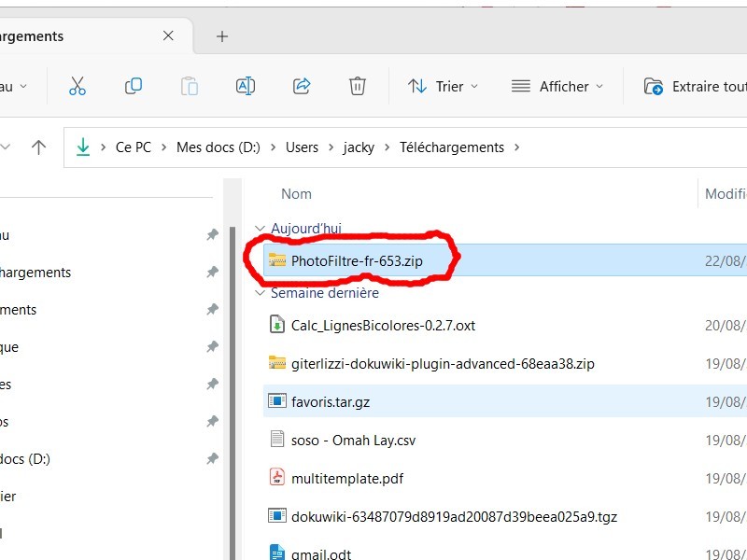
Task: Click Extraire tout button
Action: pyautogui.click(x=696, y=86)
